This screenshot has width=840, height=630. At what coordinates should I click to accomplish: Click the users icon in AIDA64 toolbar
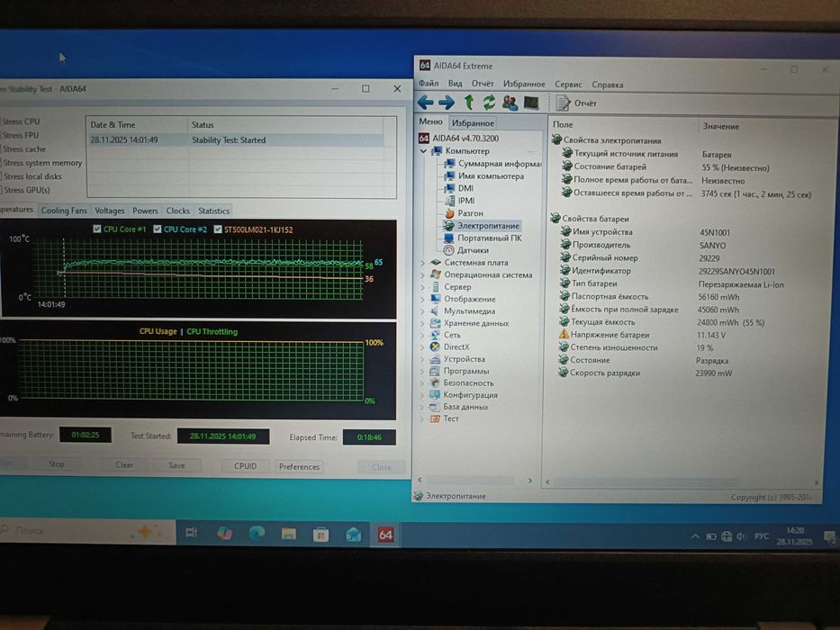point(510,103)
